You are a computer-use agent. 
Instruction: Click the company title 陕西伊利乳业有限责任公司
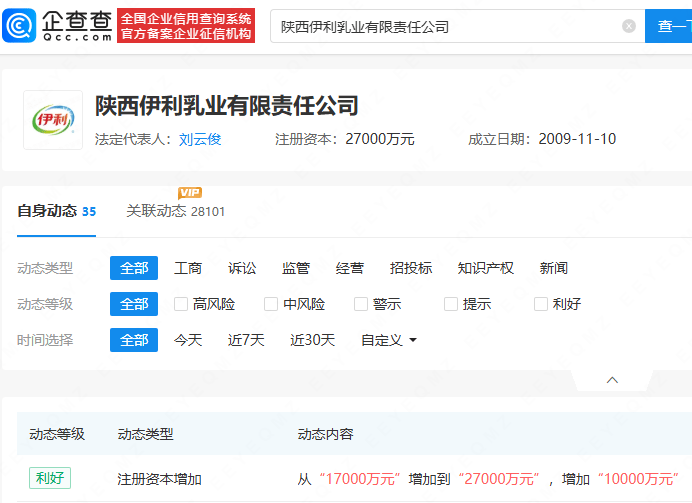point(226,106)
